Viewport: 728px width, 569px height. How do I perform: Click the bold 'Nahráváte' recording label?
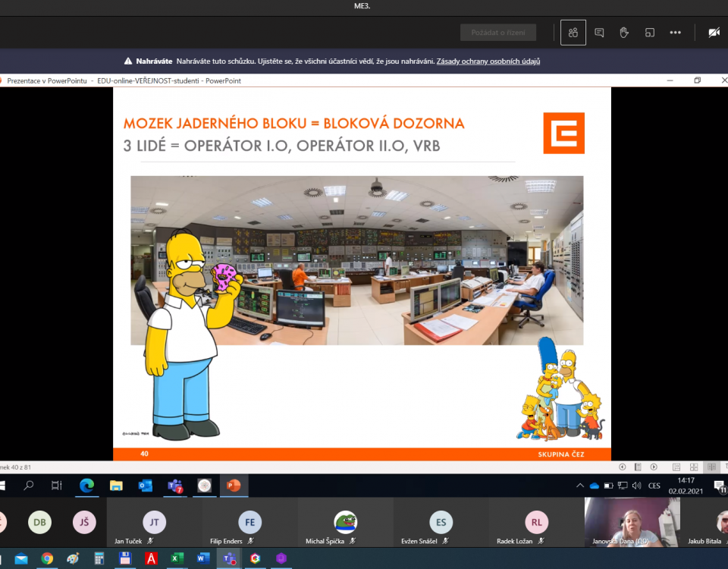pos(154,61)
